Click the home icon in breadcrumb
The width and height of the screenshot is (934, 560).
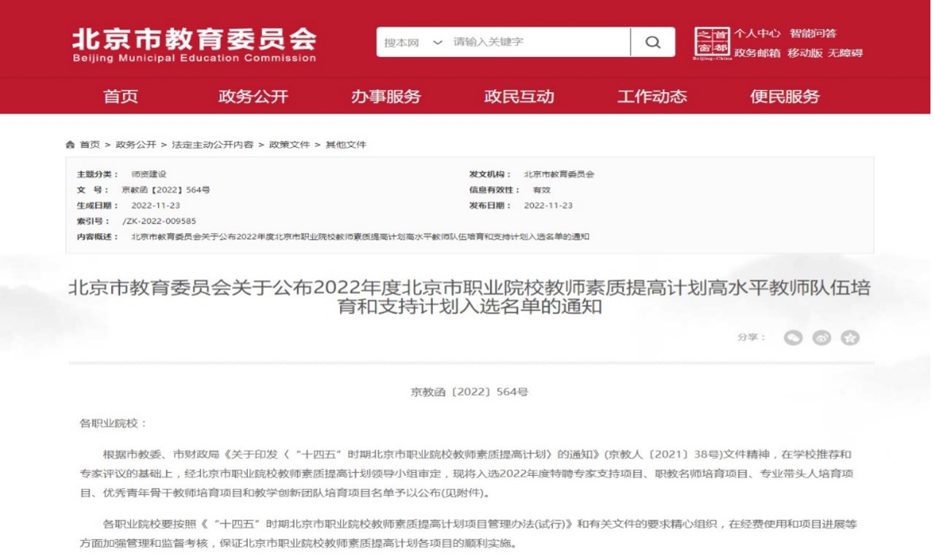[x=70, y=145]
